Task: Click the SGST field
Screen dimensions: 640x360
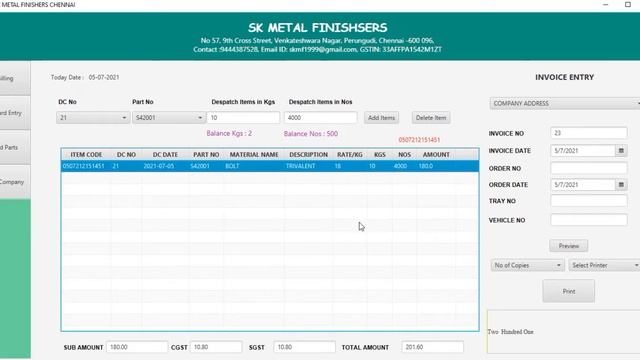Action: pos(304,347)
